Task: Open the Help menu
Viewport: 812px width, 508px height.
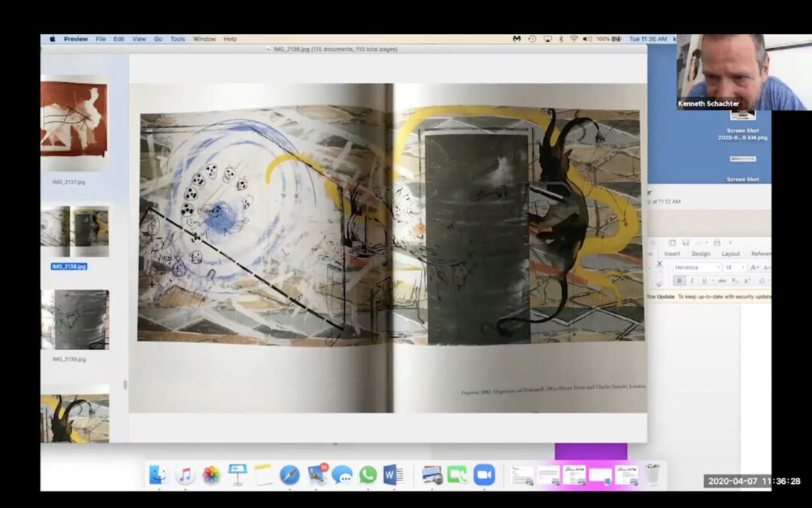Action: tap(230, 39)
